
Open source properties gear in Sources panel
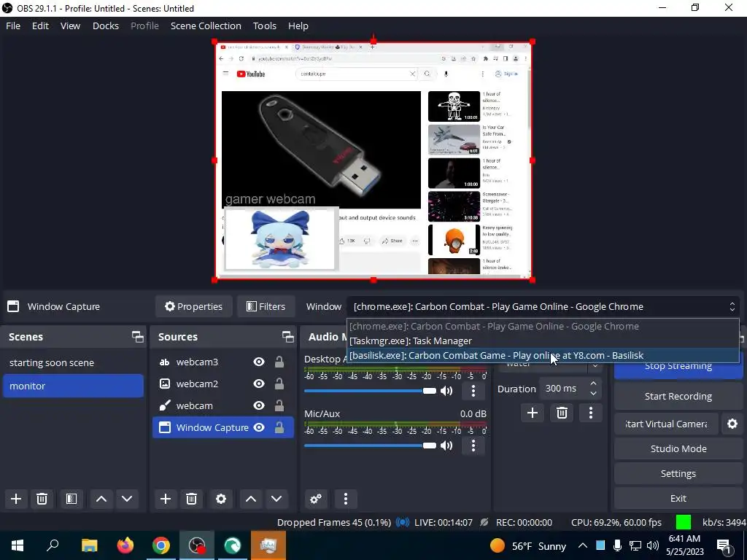[x=221, y=499]
